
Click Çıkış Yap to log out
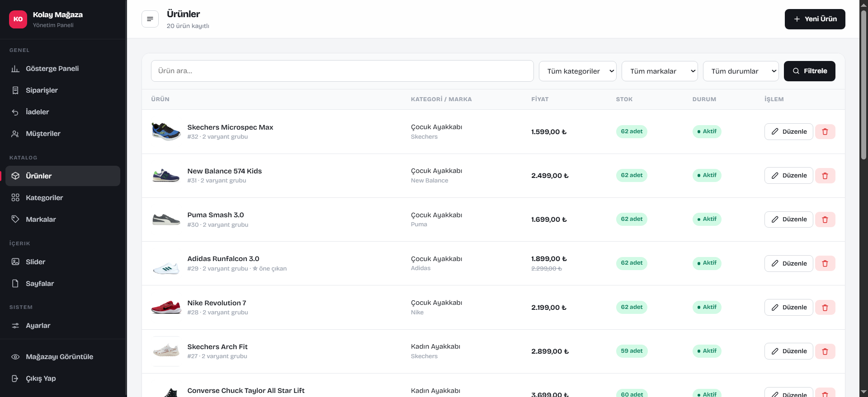click(63, 378)
